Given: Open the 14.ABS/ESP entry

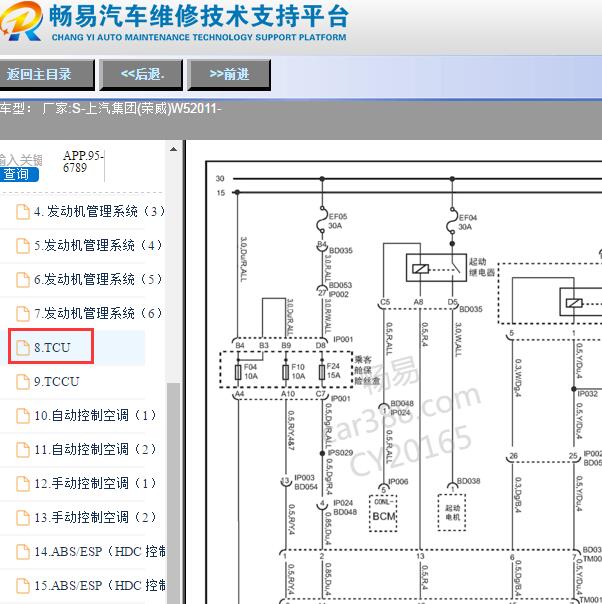Looking at the screenshot, I should coord(100,551).
